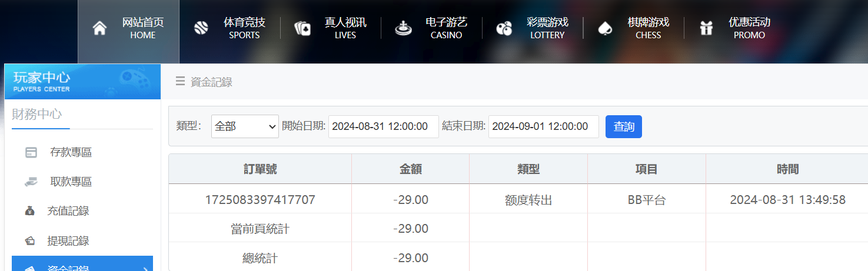
Task: Expand the 資金記錄 sidebar arrow
Action: tap(145, 269)
